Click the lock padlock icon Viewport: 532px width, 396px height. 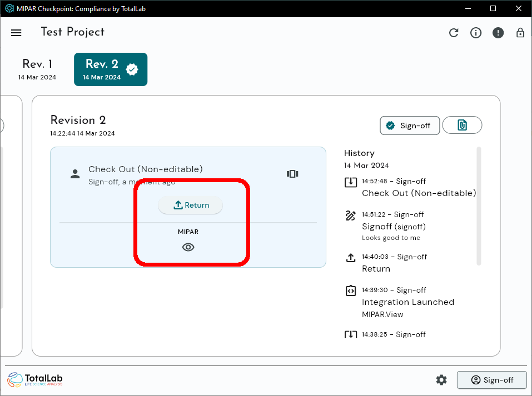tap(520, 33)
